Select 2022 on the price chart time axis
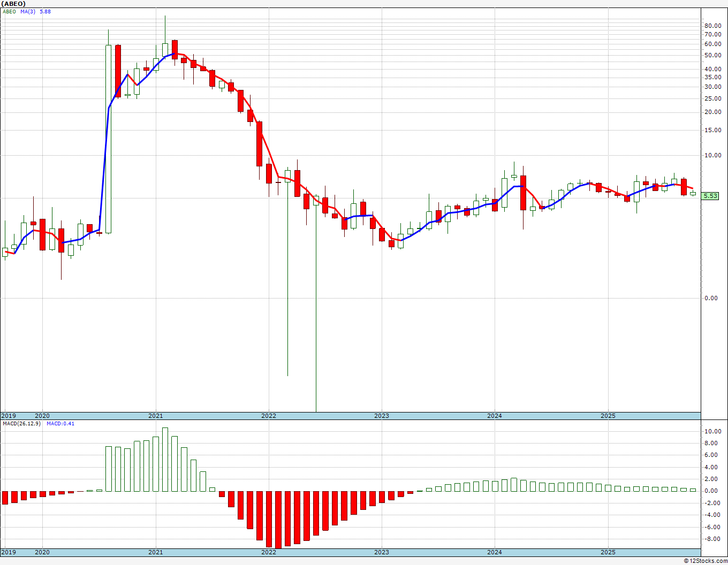 pos(269,416)
